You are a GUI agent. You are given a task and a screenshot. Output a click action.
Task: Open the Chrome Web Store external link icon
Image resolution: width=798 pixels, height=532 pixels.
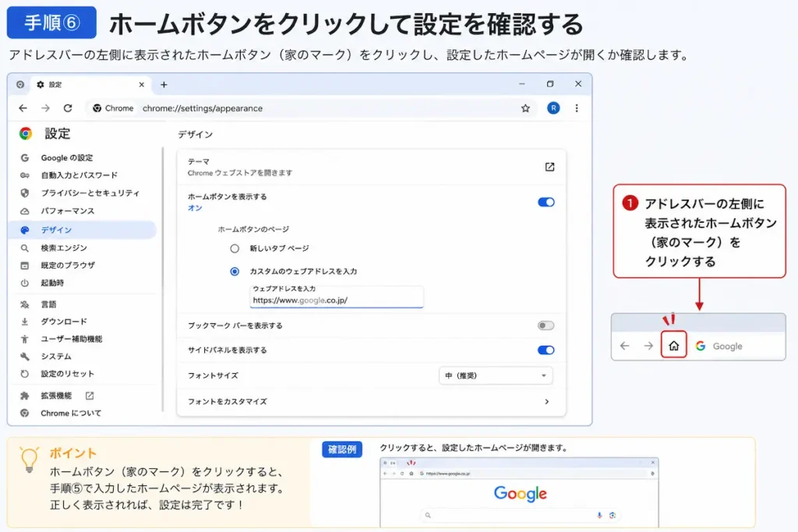[x=549, y=167]
